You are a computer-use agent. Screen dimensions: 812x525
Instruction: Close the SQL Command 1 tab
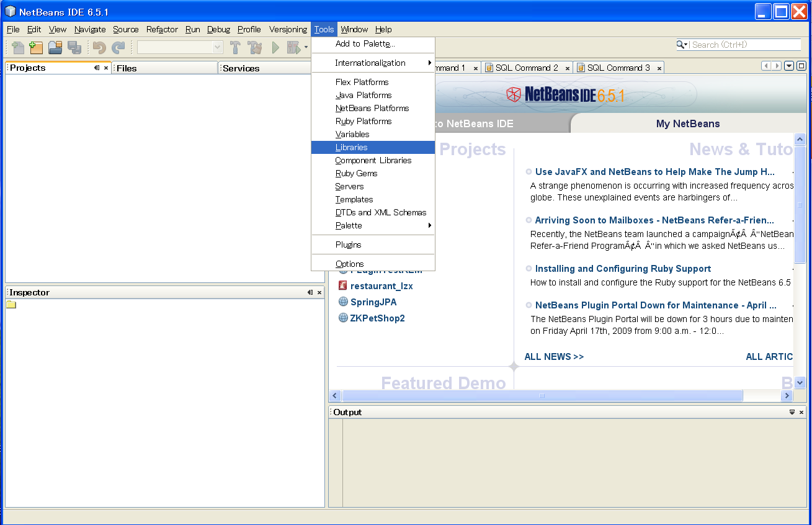[x=476, y=68]
